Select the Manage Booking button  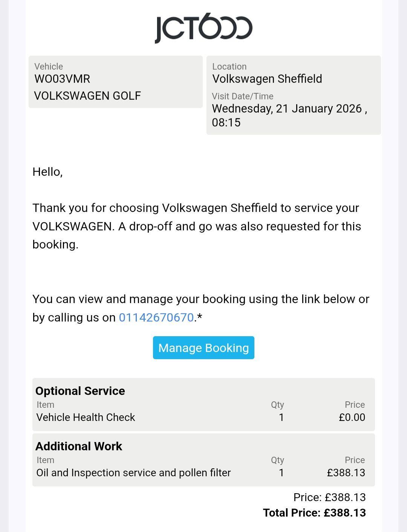coord(203,348)
